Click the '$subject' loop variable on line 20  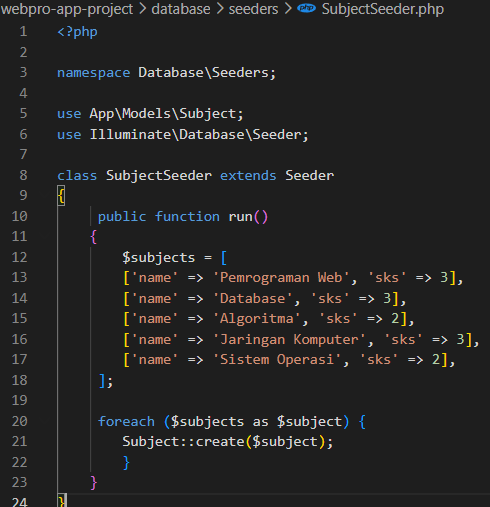coord(309,422)
